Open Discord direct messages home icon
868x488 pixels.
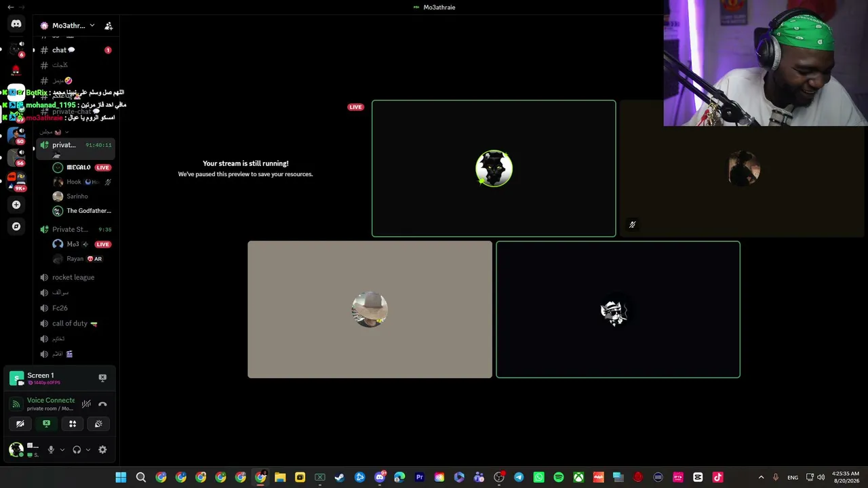point(16,24)
